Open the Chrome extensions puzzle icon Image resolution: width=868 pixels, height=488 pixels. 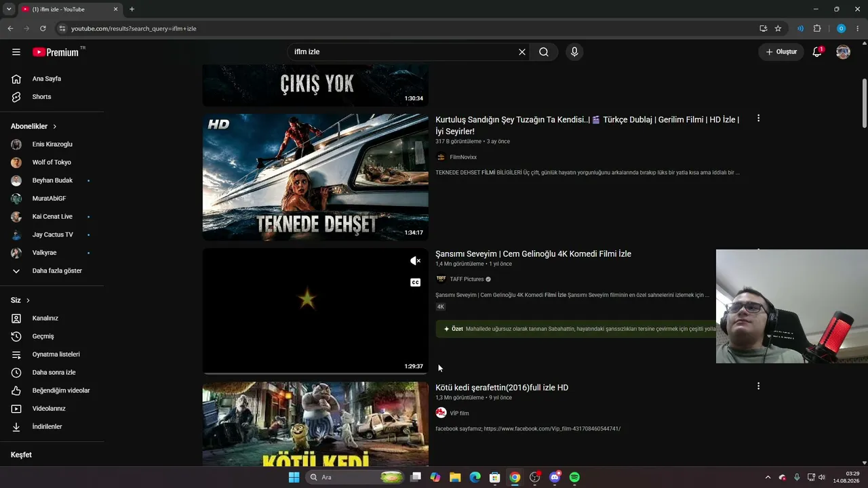pos(817,28)
